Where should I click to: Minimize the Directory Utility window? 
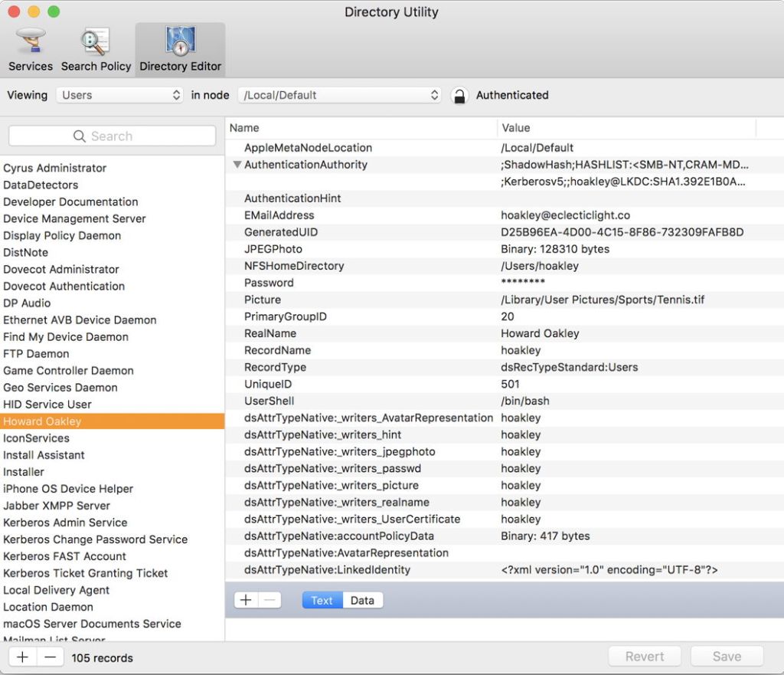click(34, 11)
